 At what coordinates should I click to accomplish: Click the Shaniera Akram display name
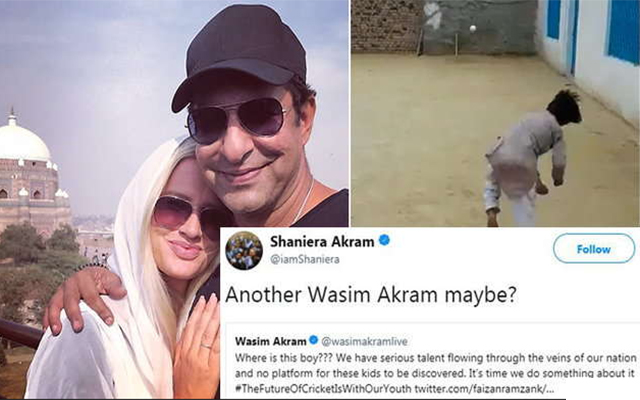(322, 242)
